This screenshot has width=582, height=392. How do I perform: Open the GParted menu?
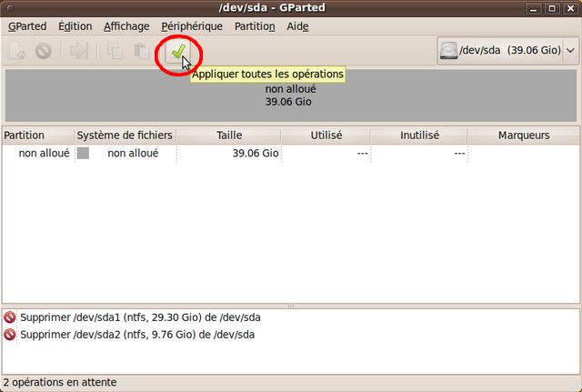tap(27, 26)
